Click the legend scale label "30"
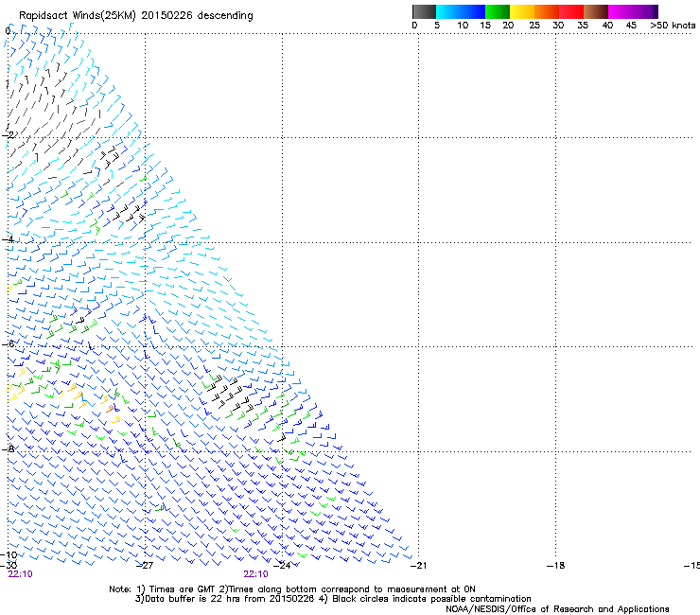The image size is (700, 615). [x=558, y=26]
